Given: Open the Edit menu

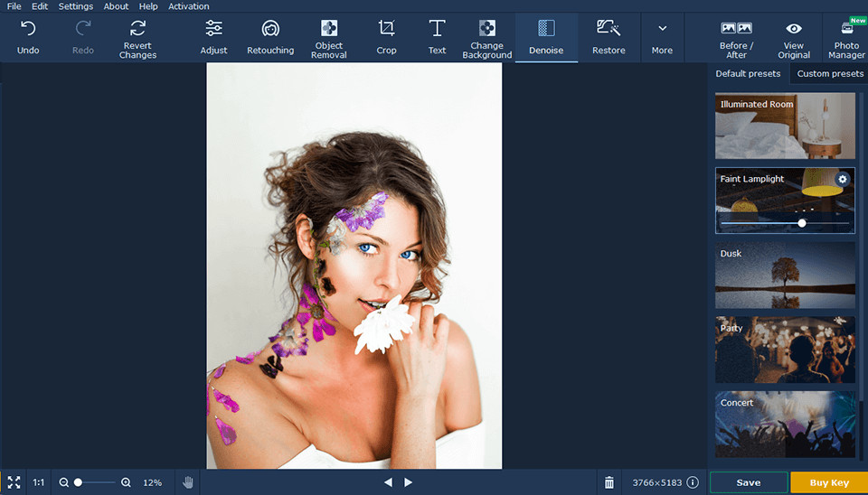Looking at the screenshot, I should pyautogui.click(x=39, y=6).
